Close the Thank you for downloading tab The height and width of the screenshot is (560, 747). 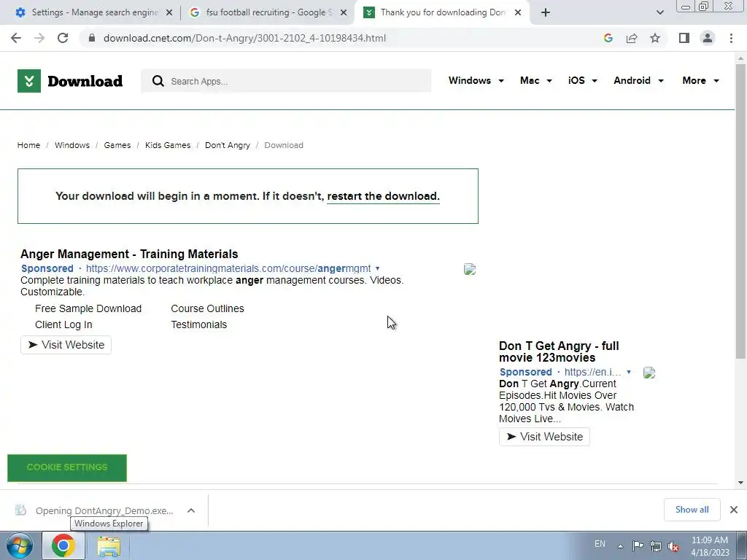coord(518,13)
